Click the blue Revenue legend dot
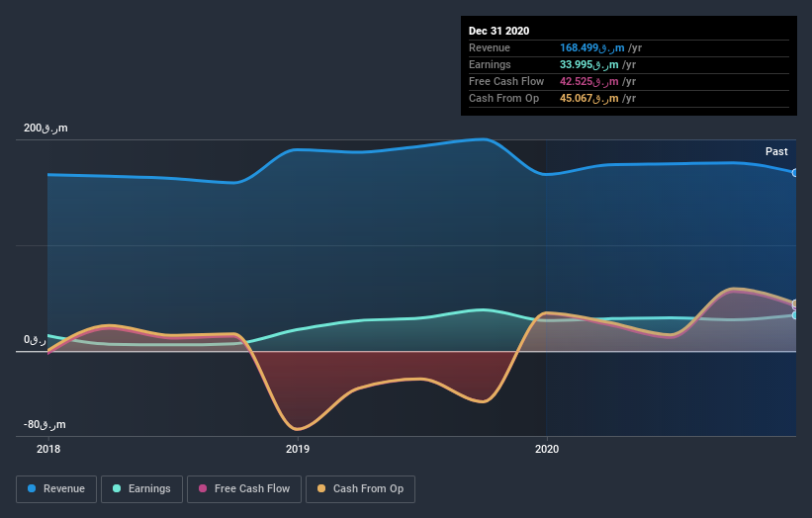812x518 pixels. 32,488
